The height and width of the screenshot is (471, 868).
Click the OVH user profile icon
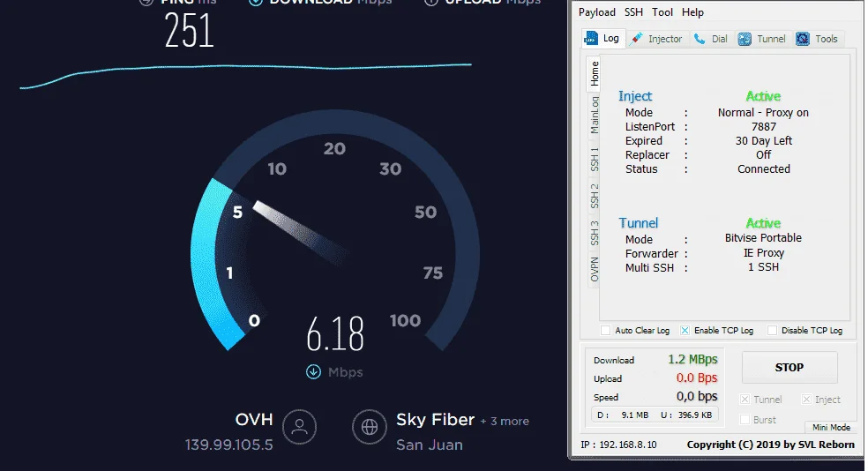click(300, 427)
